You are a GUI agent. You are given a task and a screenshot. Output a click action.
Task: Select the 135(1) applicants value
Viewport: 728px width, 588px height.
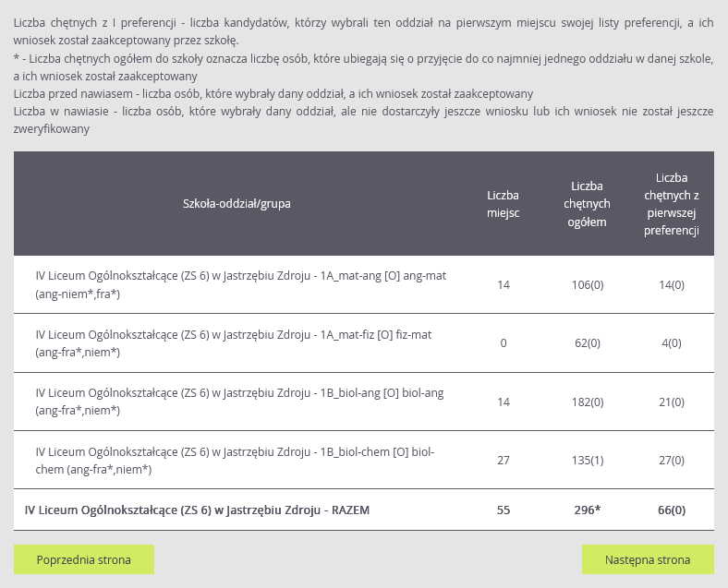pos(587,460)
